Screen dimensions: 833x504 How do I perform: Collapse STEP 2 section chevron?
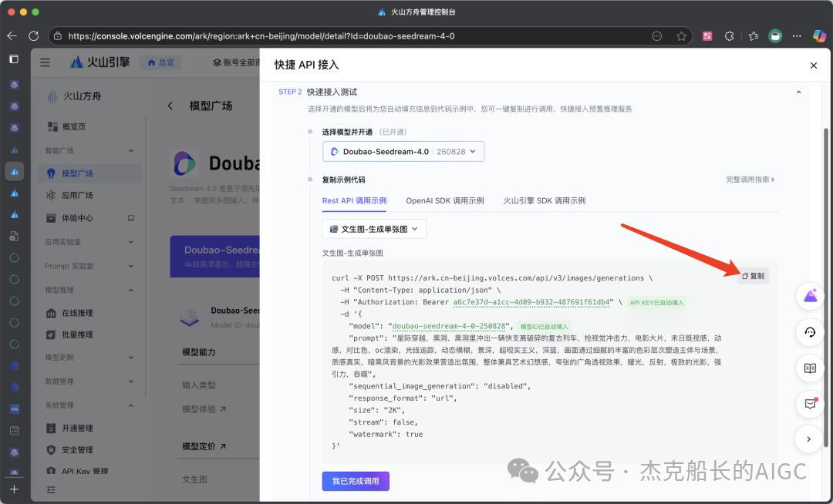click(x=798, y=92)
